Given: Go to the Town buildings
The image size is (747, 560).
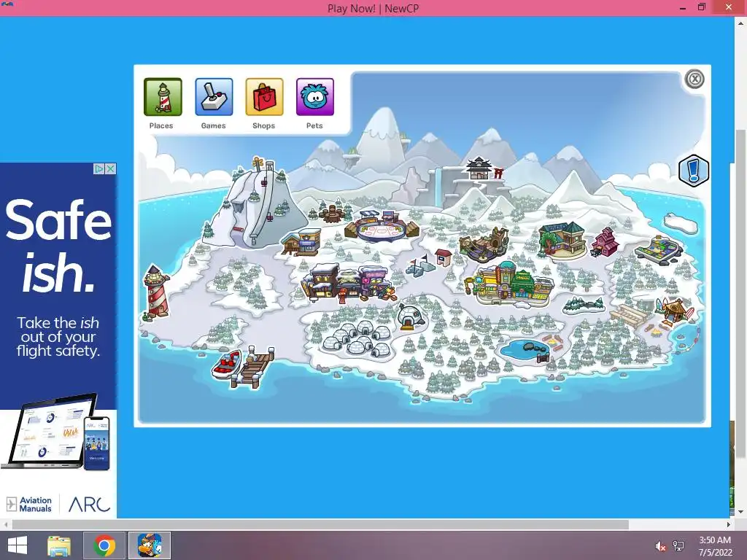Looking at the screenshot, I should pyautogui.click(x=349, y=283).
